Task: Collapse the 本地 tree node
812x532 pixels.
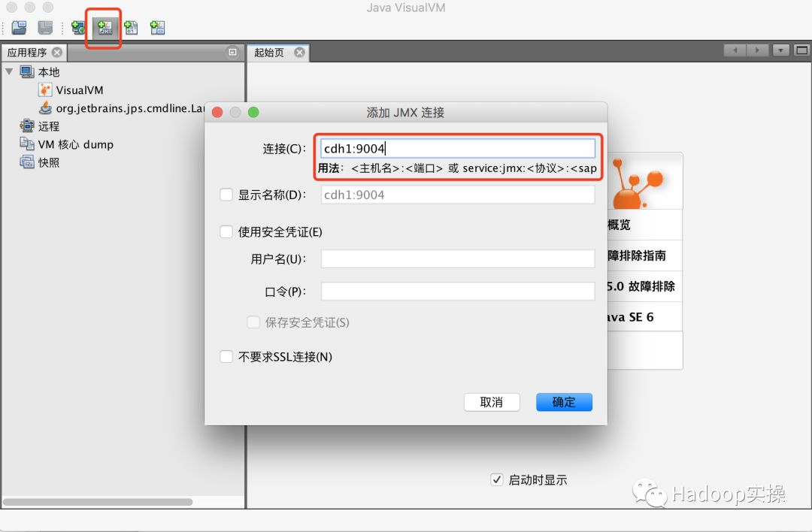Action: coord(9,71)
